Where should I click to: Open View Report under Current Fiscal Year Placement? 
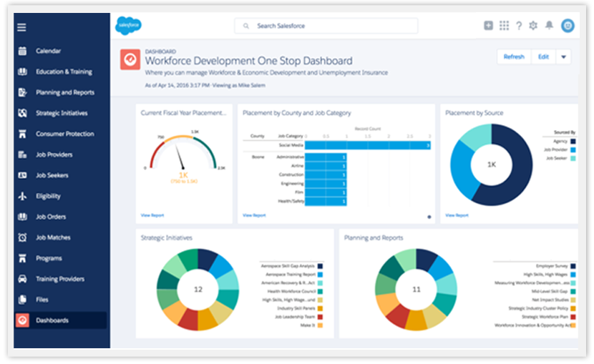[x=152, y=215]
